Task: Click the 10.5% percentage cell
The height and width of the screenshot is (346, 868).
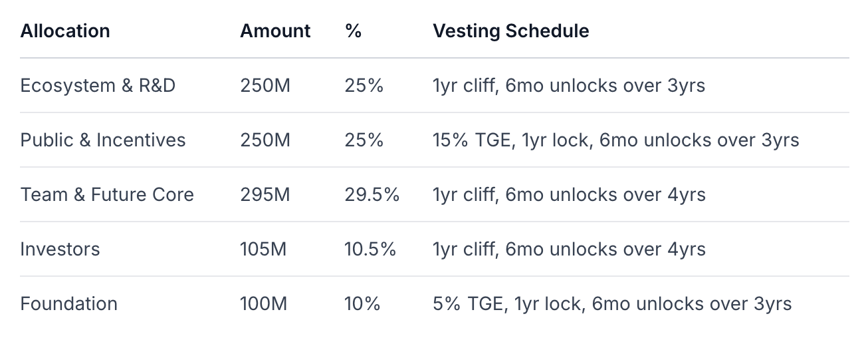Action: tap(370, 250)
